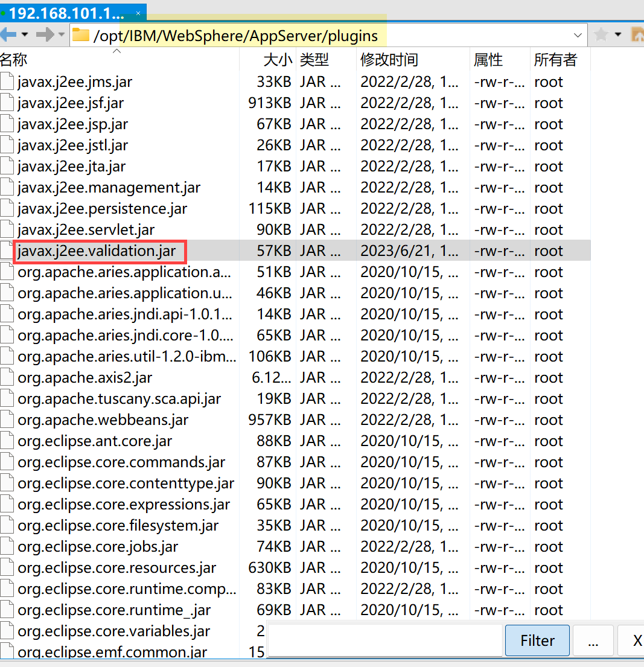Image resolution: width=644 pixels, height=667 pixels.
Task: Select org.apache.webbeans.jar file
Action: click(x=103, y=420)
